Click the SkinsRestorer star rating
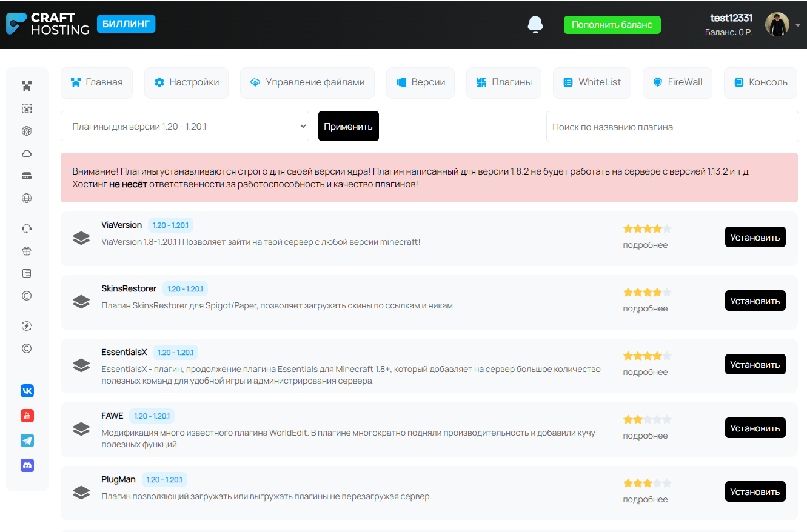 pyautogui.click(x=648, y=292)
